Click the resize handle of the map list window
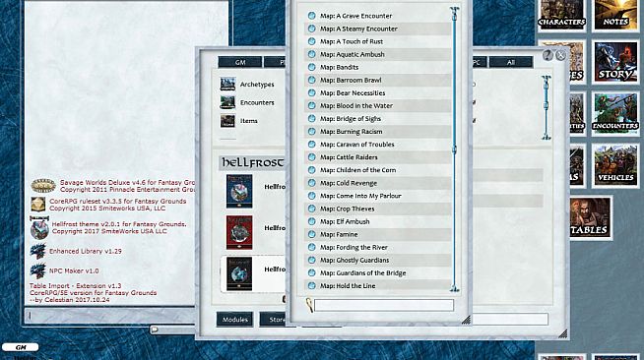 [466, 320]
